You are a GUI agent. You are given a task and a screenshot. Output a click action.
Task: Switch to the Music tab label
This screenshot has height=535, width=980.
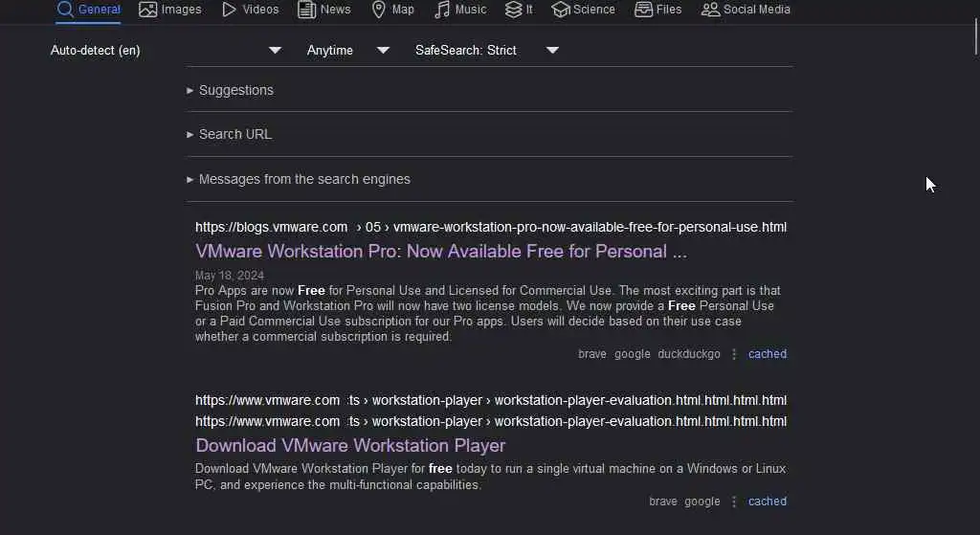click(x=471, y=10)
